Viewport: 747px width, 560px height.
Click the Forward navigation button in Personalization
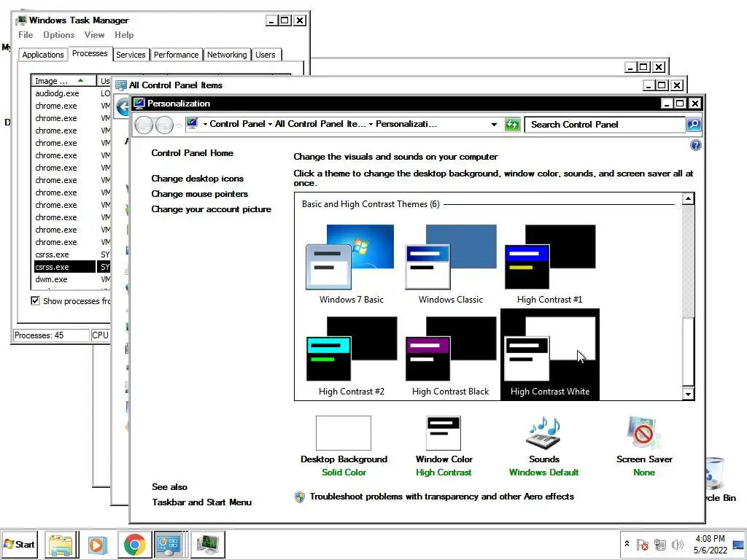pyautogui.click(x=164, y=125)
